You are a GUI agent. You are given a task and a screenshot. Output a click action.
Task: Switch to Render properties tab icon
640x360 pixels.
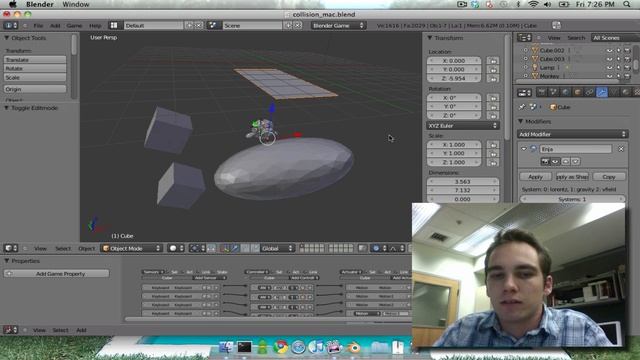pos(541,92)
